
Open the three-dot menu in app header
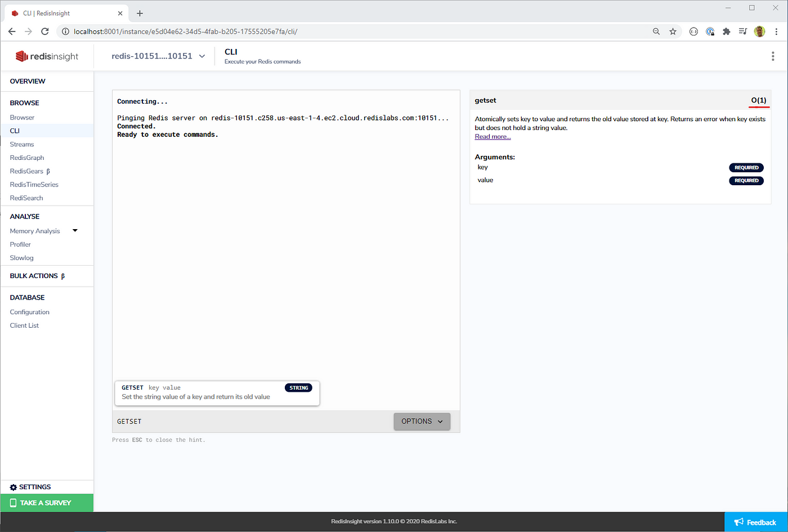pyautogui.click(x=773, y=56)
